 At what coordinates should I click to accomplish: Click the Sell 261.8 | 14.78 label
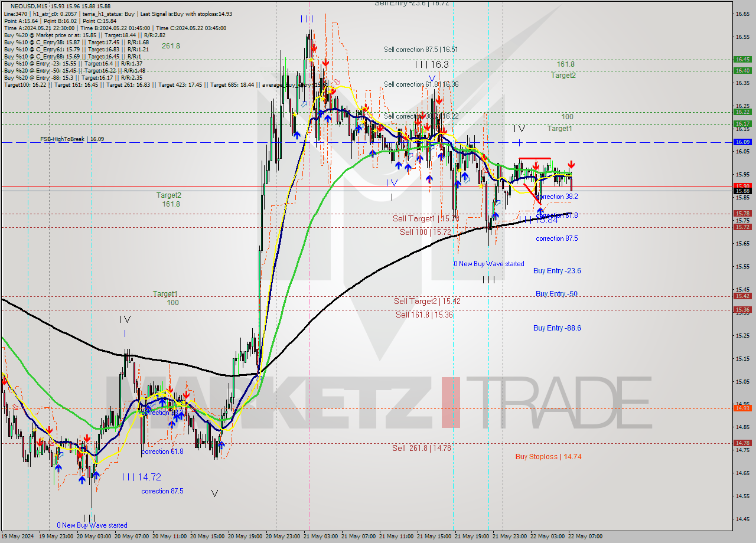(x=422, y=448)
